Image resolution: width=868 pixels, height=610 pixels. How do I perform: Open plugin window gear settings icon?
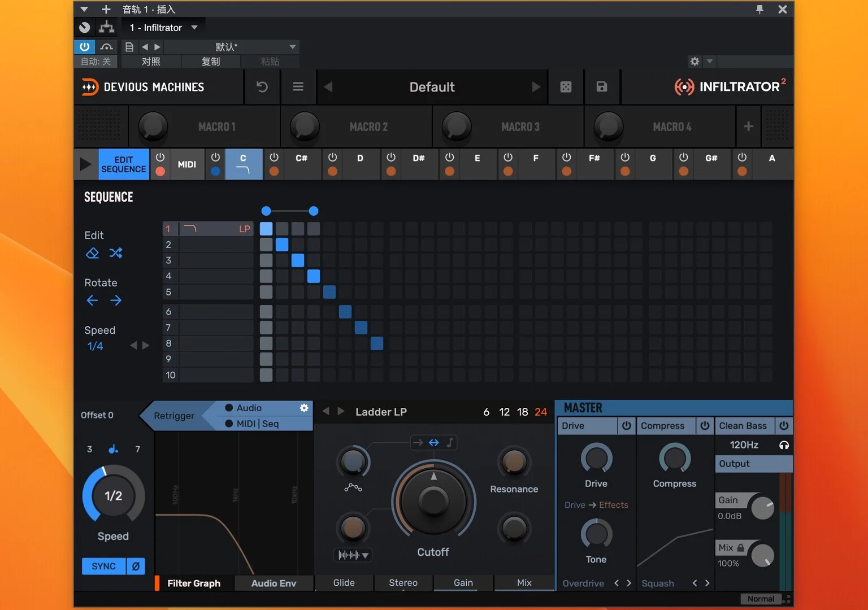[x=695, y=61]
